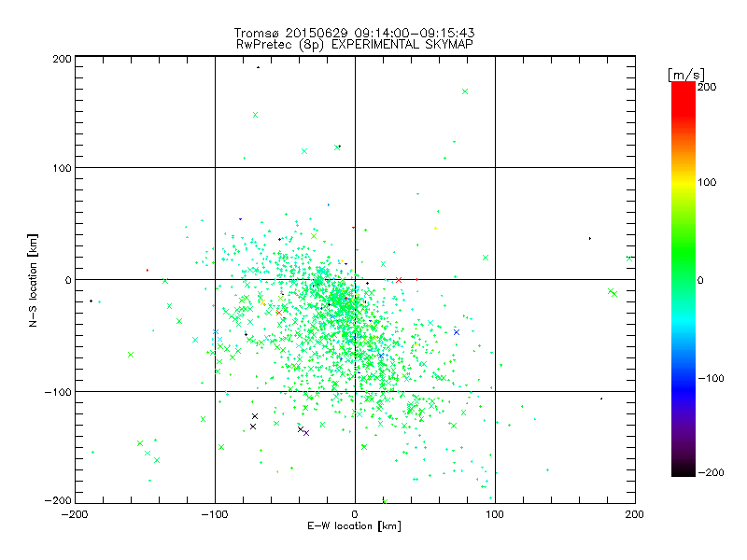Click the colorbar label '0'
747x560 pixels.
[700, 281]
